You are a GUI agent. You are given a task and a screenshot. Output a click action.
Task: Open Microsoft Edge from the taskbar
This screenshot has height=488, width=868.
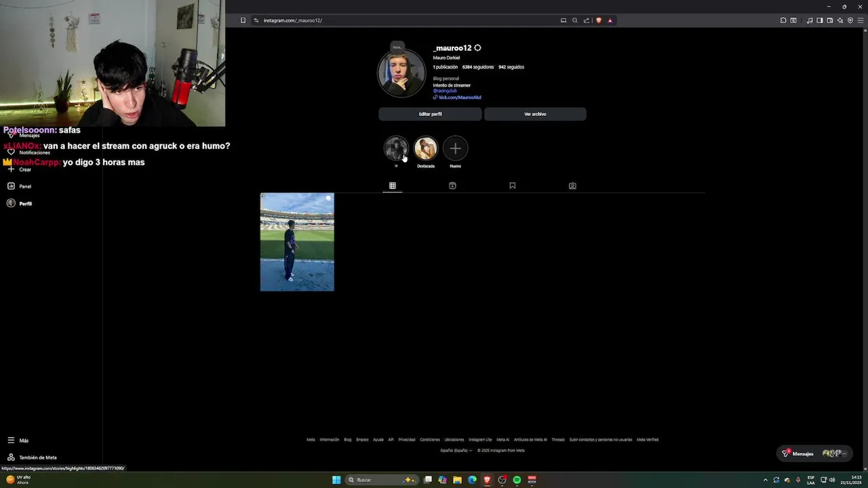click(x=472, y=480)
